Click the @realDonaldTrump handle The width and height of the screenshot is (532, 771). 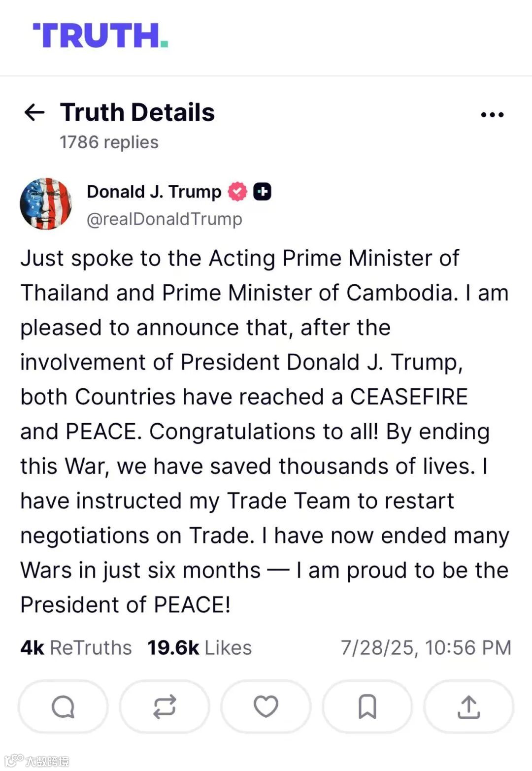pos(165,219)
